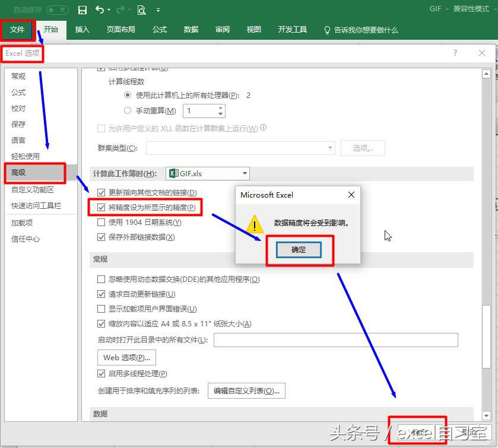The height and width of the screenshot is (448, 498).
Task: Select the 手动重算 radio button
Action: click(128, 110)
